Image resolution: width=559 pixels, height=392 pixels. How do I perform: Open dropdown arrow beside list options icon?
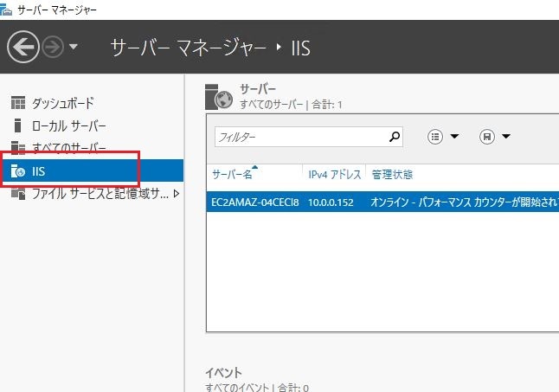454,136
